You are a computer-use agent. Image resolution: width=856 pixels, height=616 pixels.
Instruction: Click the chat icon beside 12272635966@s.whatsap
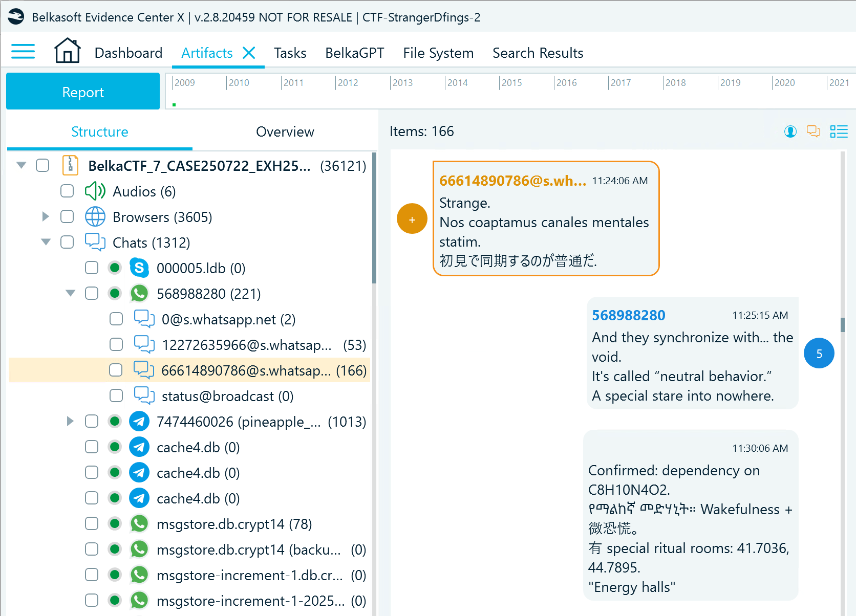144,345
